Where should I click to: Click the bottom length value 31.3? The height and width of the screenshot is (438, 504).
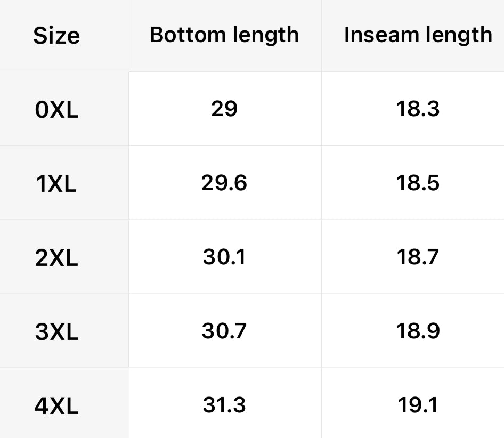224,405
